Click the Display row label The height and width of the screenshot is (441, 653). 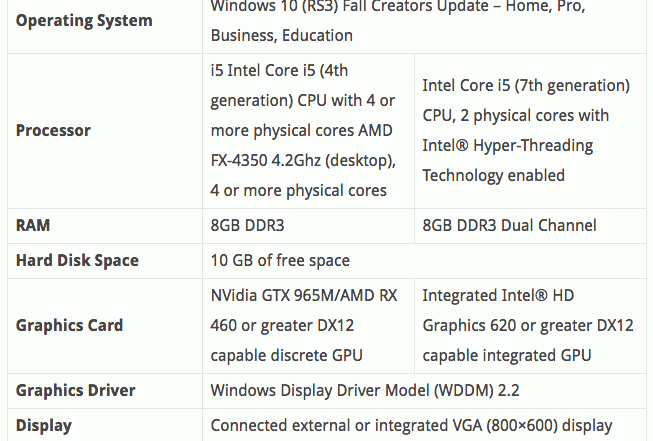(44, 425)
